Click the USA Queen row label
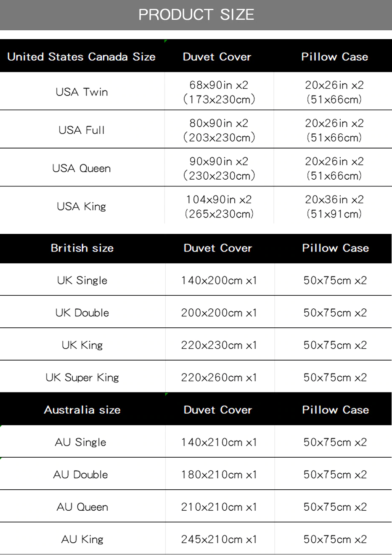Image resolution: width=392 pixels, height=557 pixels. [82, 168]
